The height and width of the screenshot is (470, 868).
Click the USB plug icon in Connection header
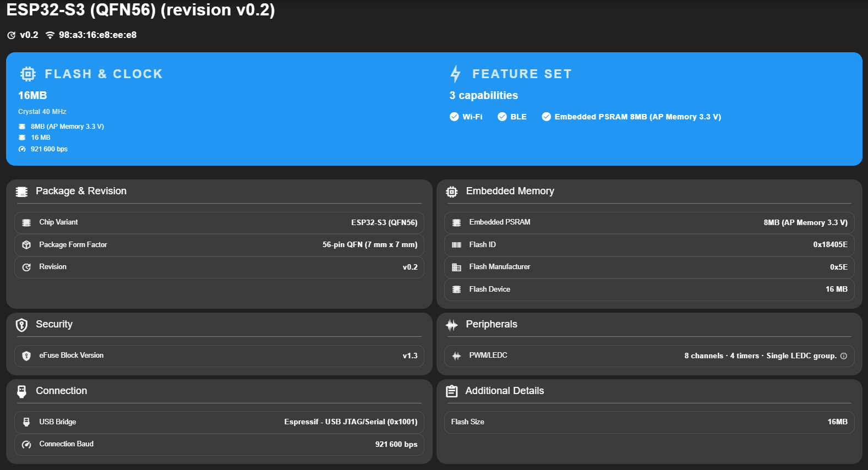click(x=21, y=391)
